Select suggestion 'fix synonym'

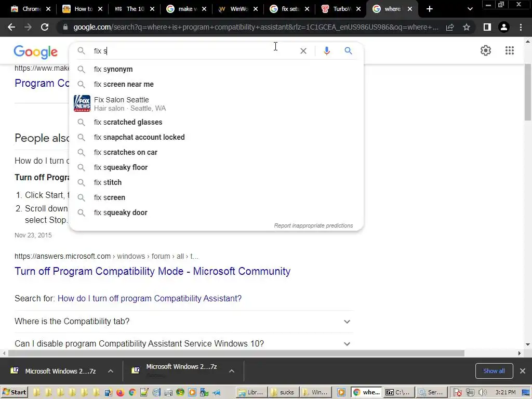tap(217, 69)
